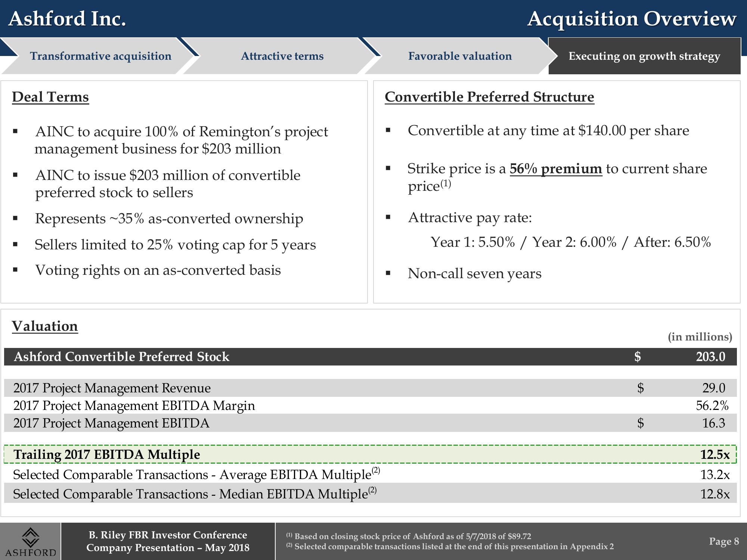Click the Attractive pay rate bullet
The width and height of the screenshot is (747, 560).
click(470, 218)
